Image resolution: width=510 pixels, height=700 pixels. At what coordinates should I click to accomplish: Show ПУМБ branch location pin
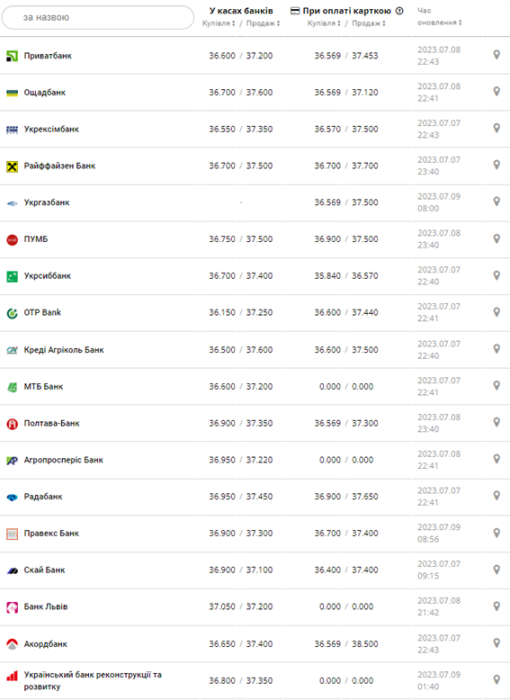(x=496, y=238)
